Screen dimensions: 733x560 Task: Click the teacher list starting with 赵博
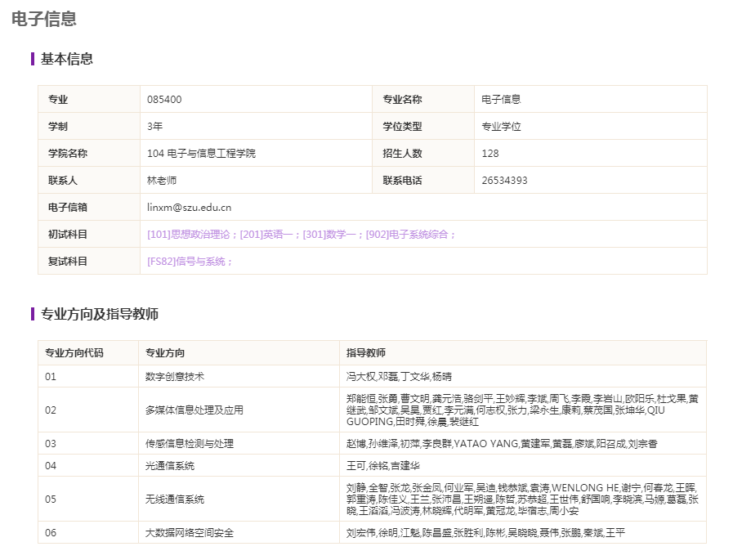502,444
